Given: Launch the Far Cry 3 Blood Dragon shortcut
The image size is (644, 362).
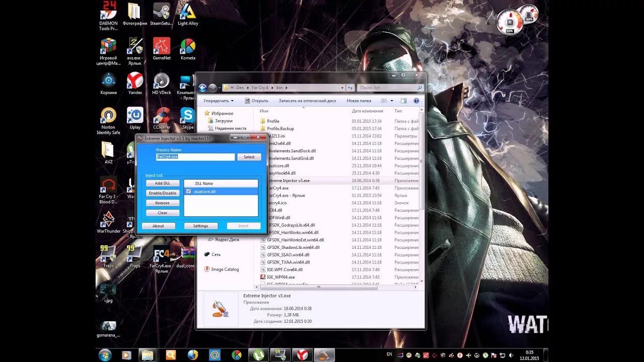Looking at the screenshot, I should [x=108, y=190].
